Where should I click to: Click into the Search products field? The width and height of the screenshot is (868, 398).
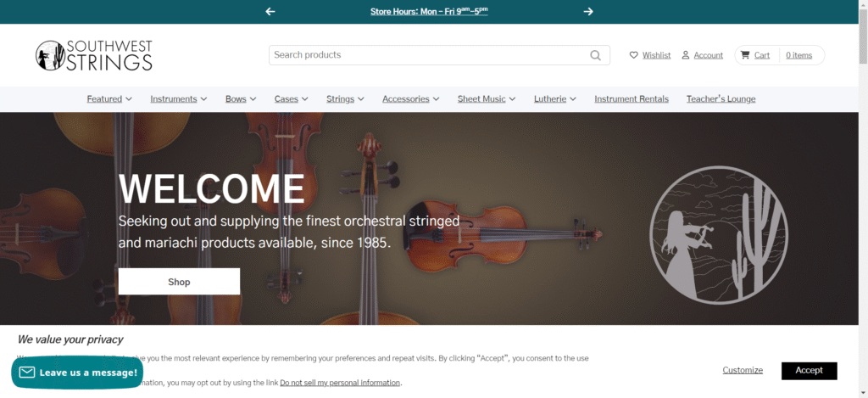coord(428,55)
